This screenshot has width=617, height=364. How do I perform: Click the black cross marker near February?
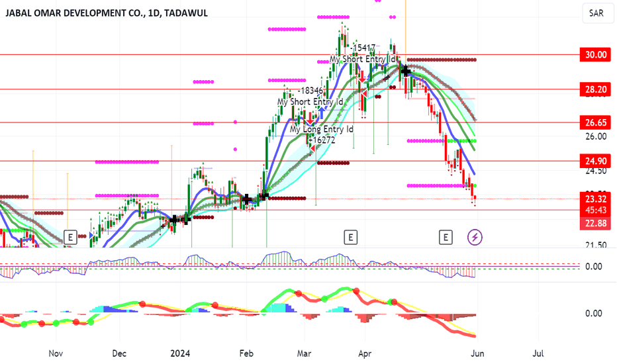click(246, 199)
